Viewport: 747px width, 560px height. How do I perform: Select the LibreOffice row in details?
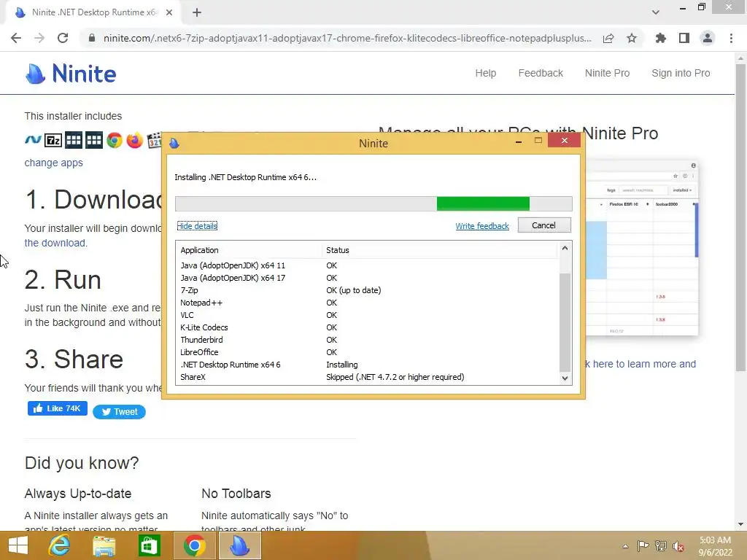(x=368, y=352)
